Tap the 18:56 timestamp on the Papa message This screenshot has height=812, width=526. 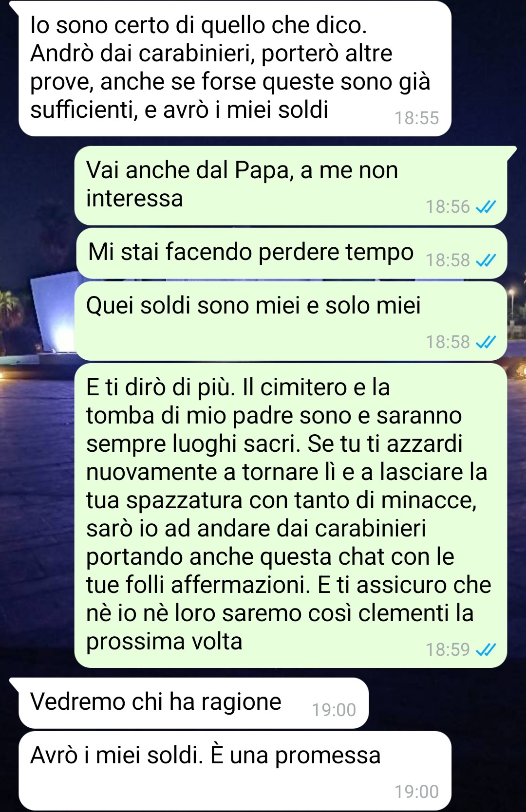click(448, 207)
